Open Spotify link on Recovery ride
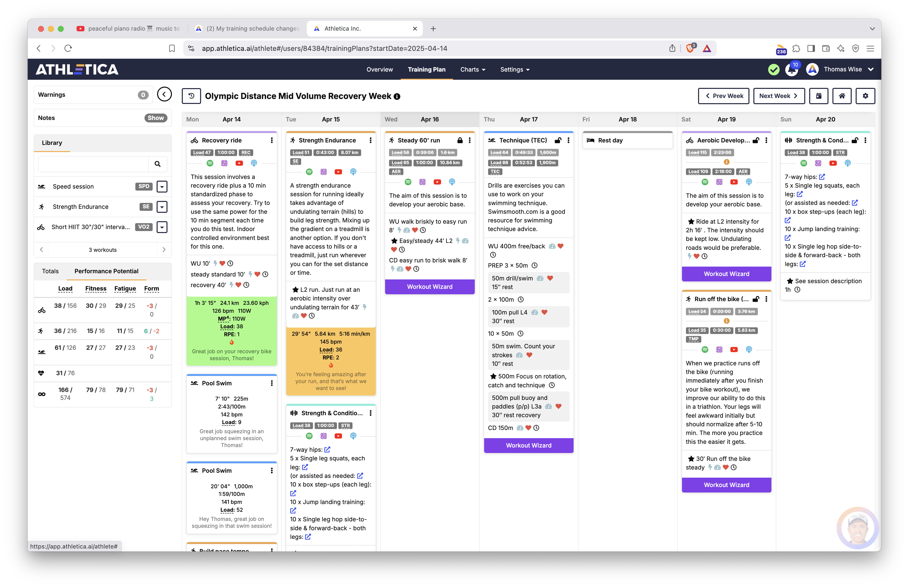The image size is (909, 588). click(x=210, y=163)
